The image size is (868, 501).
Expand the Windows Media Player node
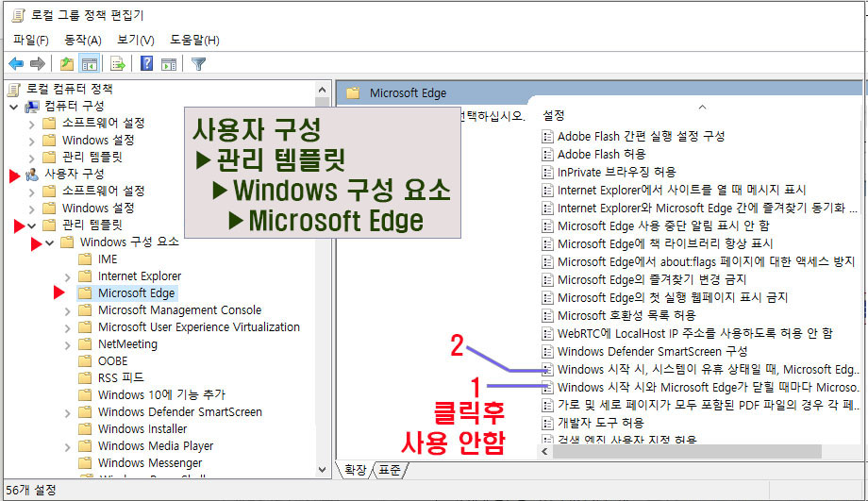click(x=67, y=446)
